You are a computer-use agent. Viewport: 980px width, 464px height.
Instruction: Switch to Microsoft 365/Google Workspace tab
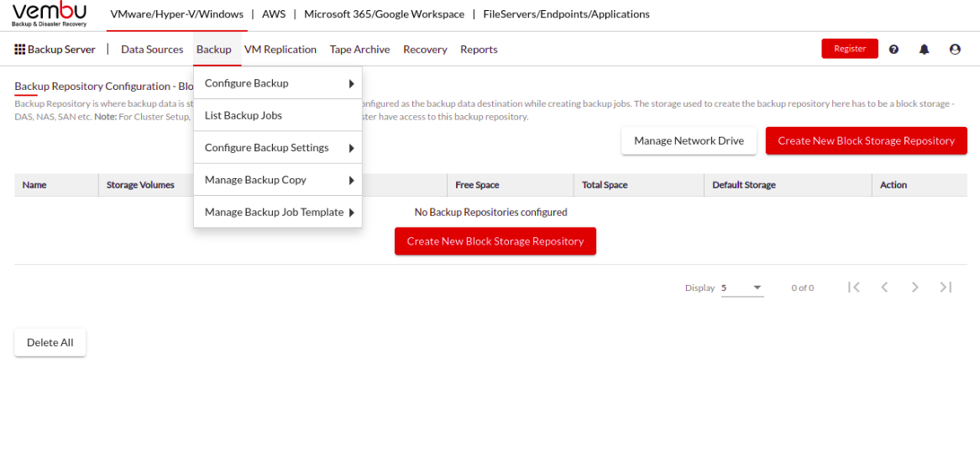pos(385,13)
